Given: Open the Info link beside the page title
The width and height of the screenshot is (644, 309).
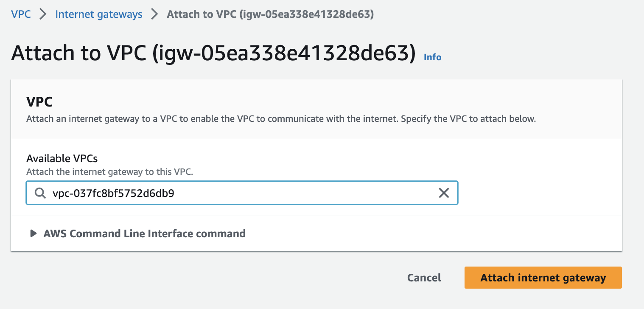Looking at the screenshot, I should 433,57.
